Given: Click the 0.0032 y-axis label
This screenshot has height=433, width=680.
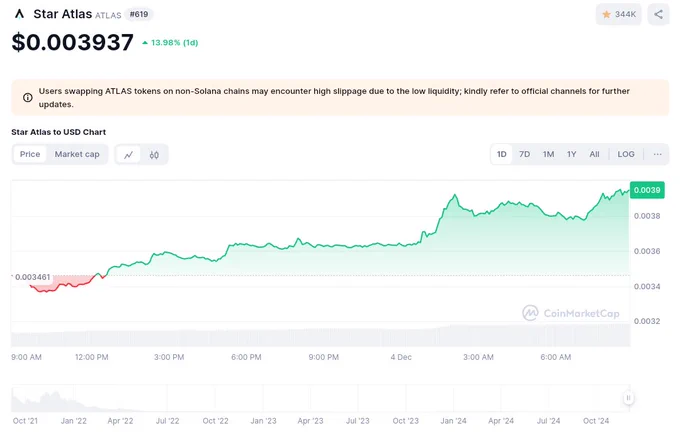Looking at the screenshot, I should [x=647, y=321].
